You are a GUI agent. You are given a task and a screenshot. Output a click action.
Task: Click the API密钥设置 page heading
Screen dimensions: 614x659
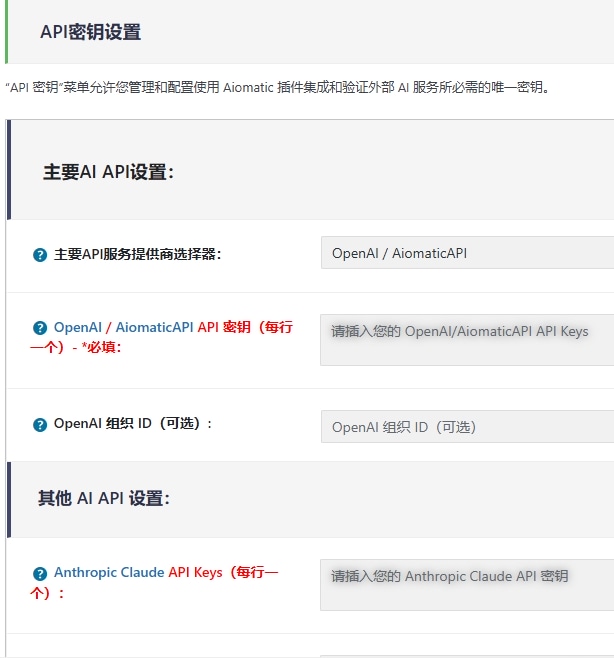coord(90,32)
